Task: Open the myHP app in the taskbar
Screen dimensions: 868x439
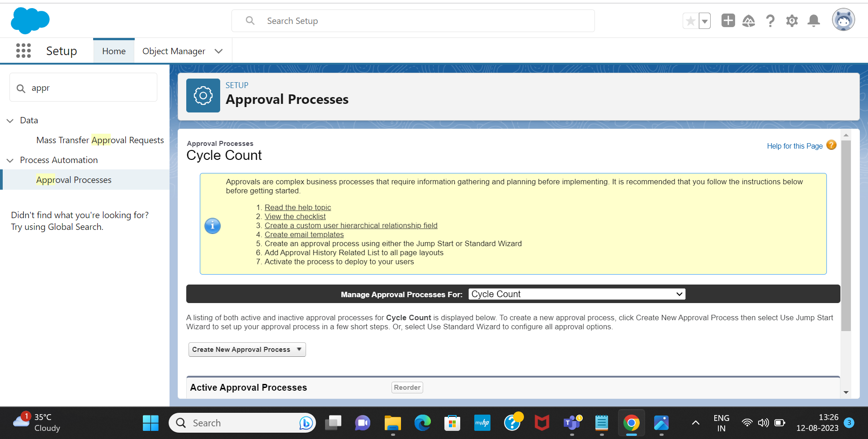Action: pyautogui.click(x=482, y=423)
